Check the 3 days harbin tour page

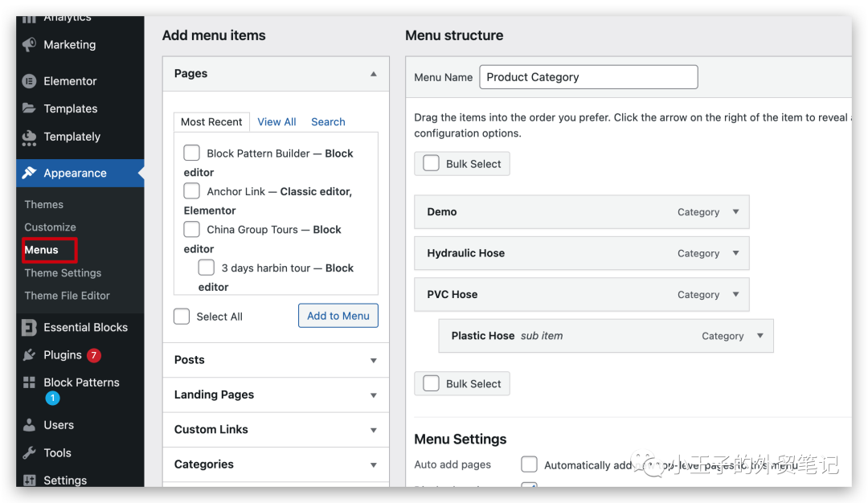207,268
